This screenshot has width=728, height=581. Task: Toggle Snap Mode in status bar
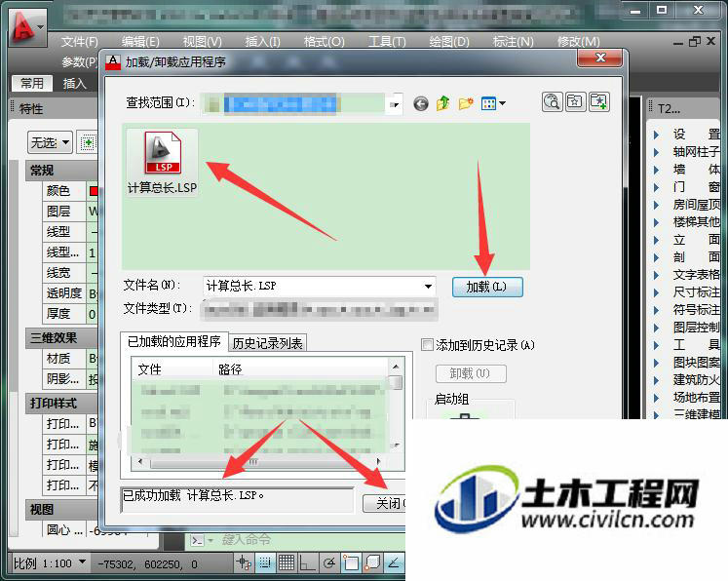coord(265,562)
